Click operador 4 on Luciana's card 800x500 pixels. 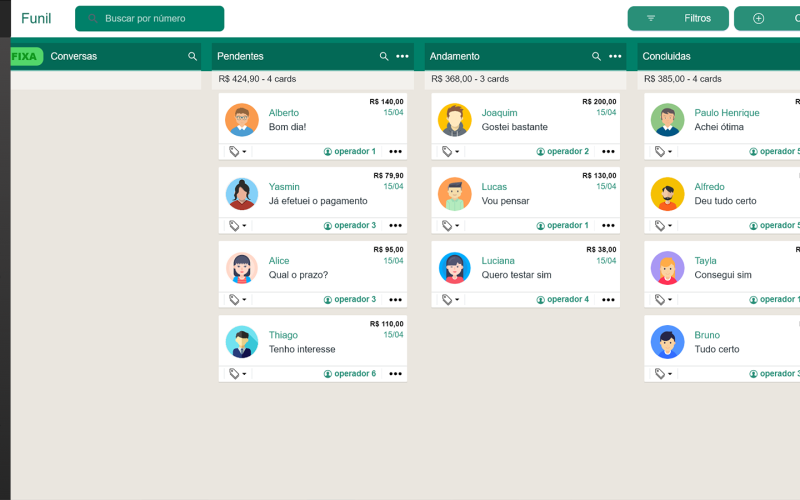click(563, 299)
